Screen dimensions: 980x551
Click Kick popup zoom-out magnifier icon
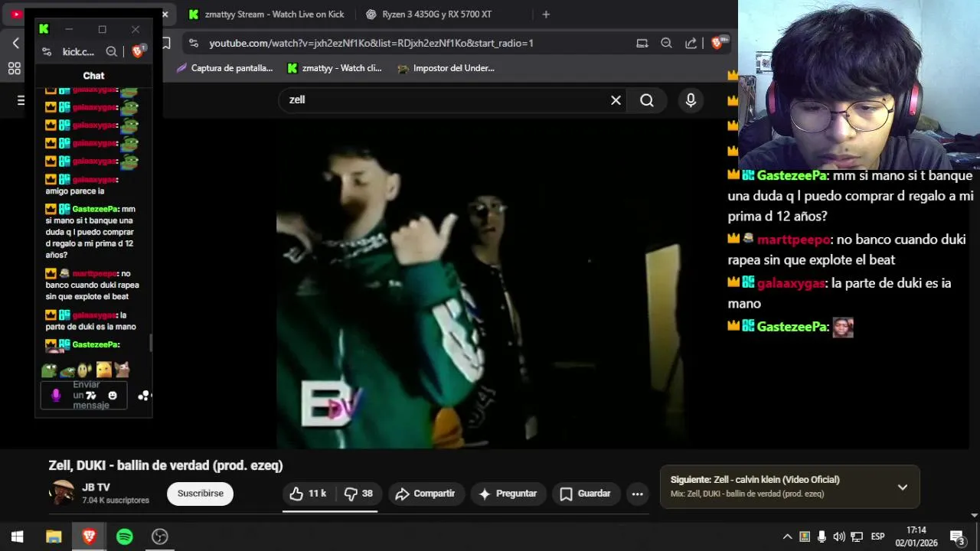112,51
